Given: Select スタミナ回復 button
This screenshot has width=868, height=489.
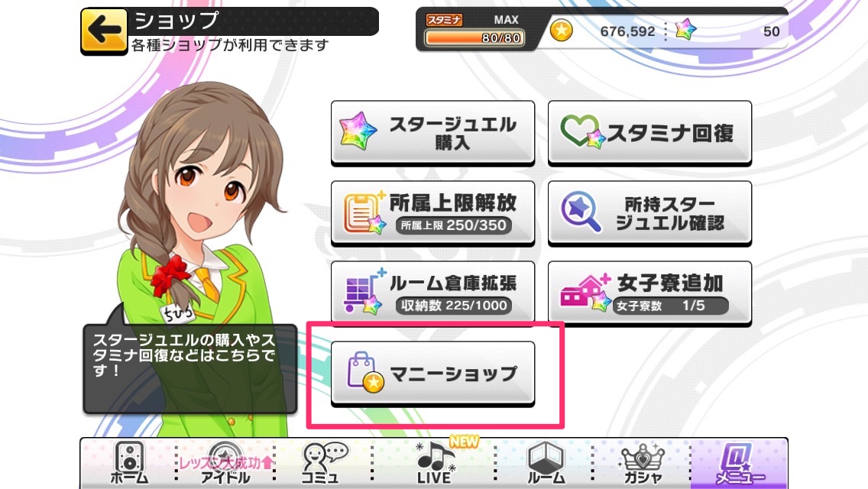Looking at the screenshot, I should (x=650, y=133).
